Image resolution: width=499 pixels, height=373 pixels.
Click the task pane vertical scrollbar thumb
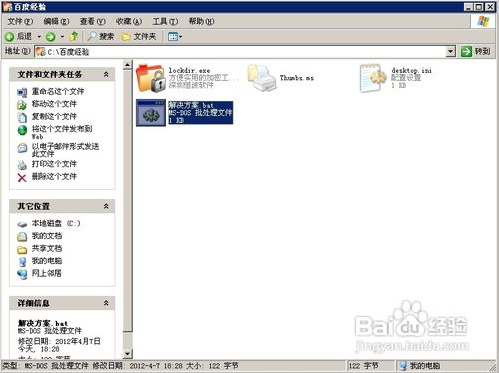click(127, 201)
